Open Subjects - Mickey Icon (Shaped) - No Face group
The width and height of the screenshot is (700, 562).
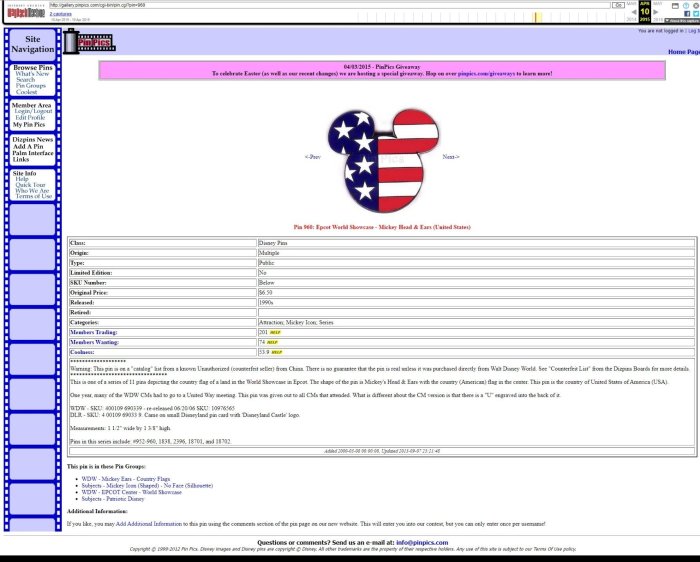pyautogui.click(x=147, y=486)
